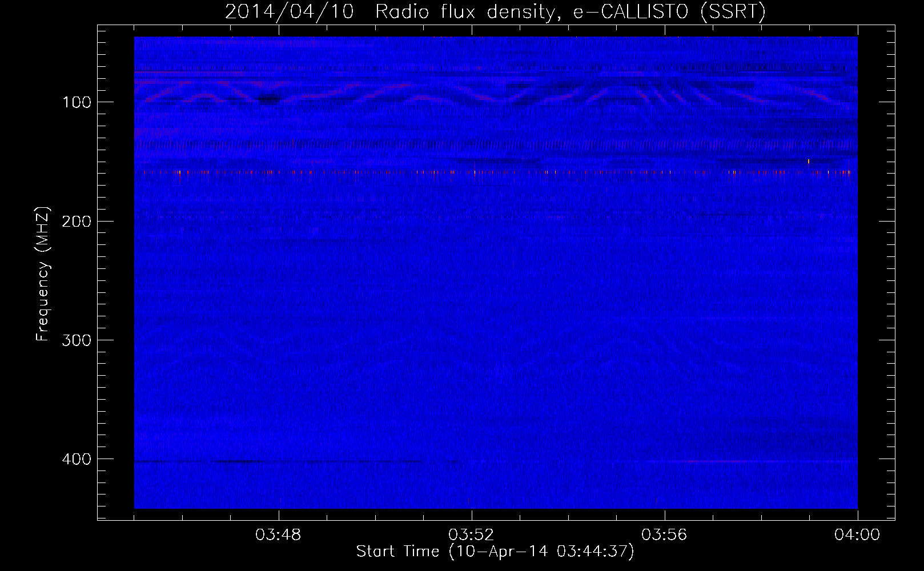Viewport: 924px width, 571px height.
Task: Click the spectrogram plot area
Action: pos(496,272)
